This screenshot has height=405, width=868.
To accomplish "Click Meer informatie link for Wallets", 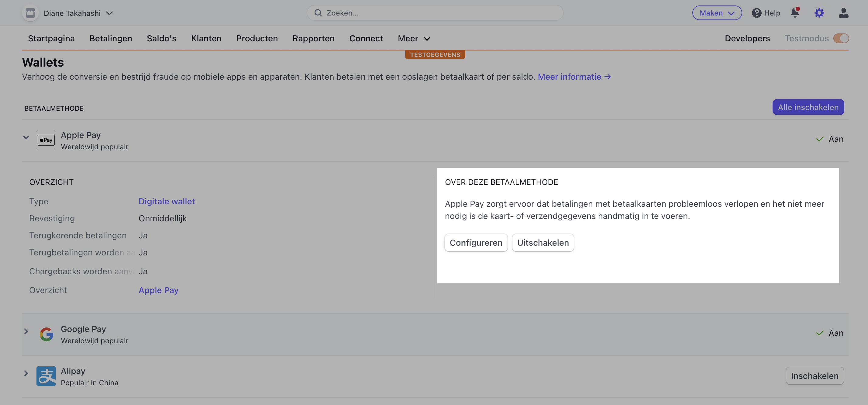I will click(x=574, y=76).
